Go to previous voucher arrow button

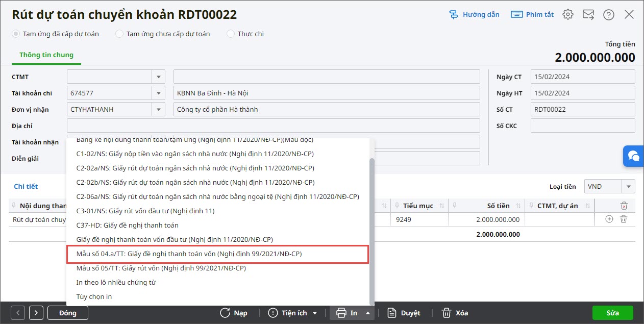point(18,313)
